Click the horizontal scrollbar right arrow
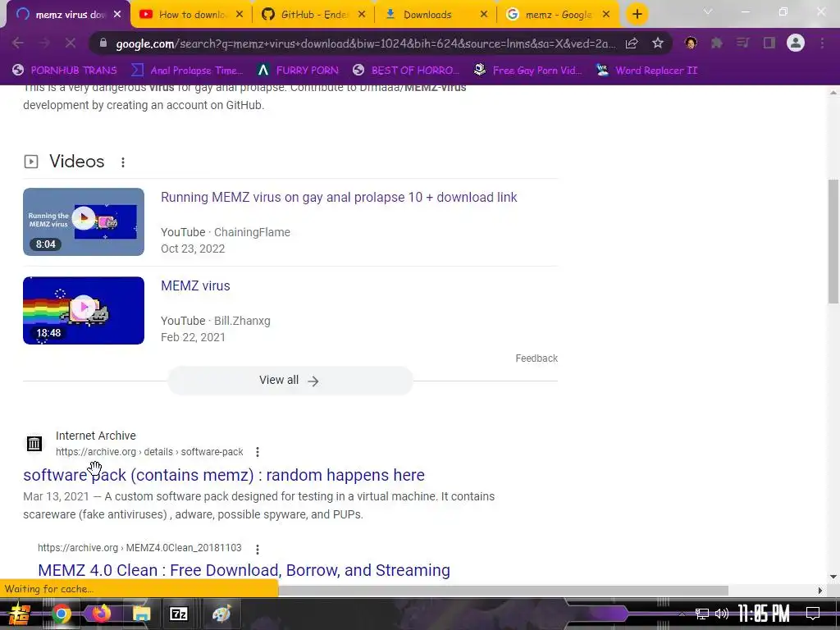The width and height of the screenshot is (840, 630). coord(820,591)
